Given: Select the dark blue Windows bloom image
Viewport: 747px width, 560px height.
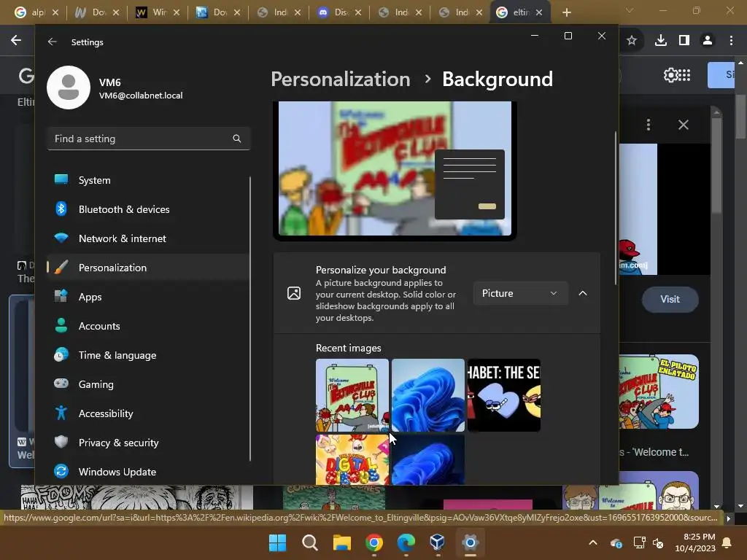Looking at the screenshot, I should pos(427,459).
